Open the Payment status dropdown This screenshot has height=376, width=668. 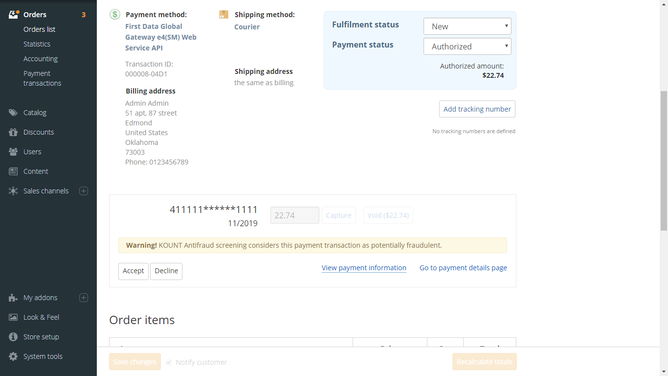tap(467, 46)
